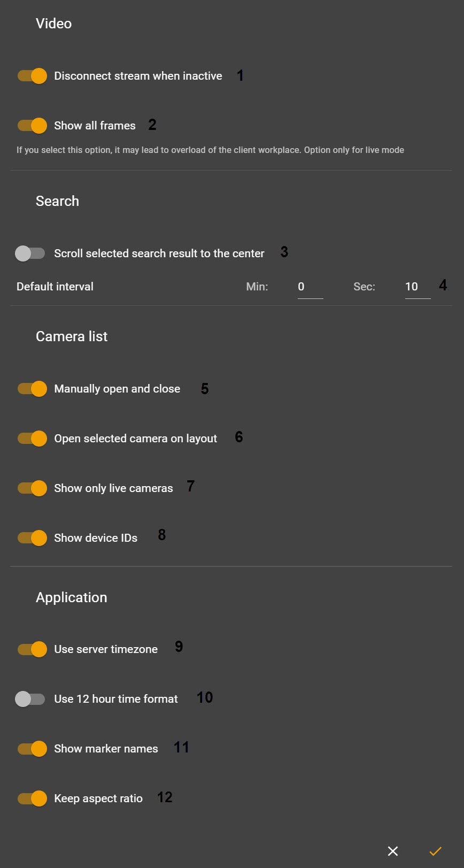Click the Sec interval input field
464x868 pixels.
(x=417, y=287)
